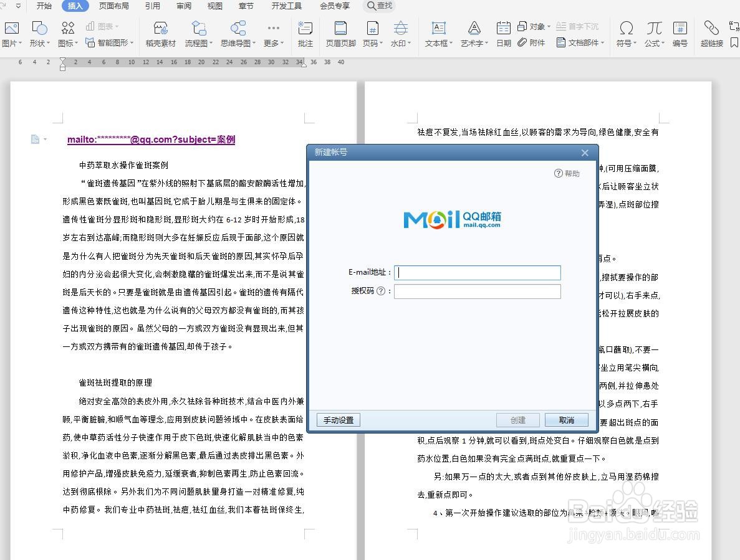
Task: Switch to the 开始 tab
Action: (44, 6)
